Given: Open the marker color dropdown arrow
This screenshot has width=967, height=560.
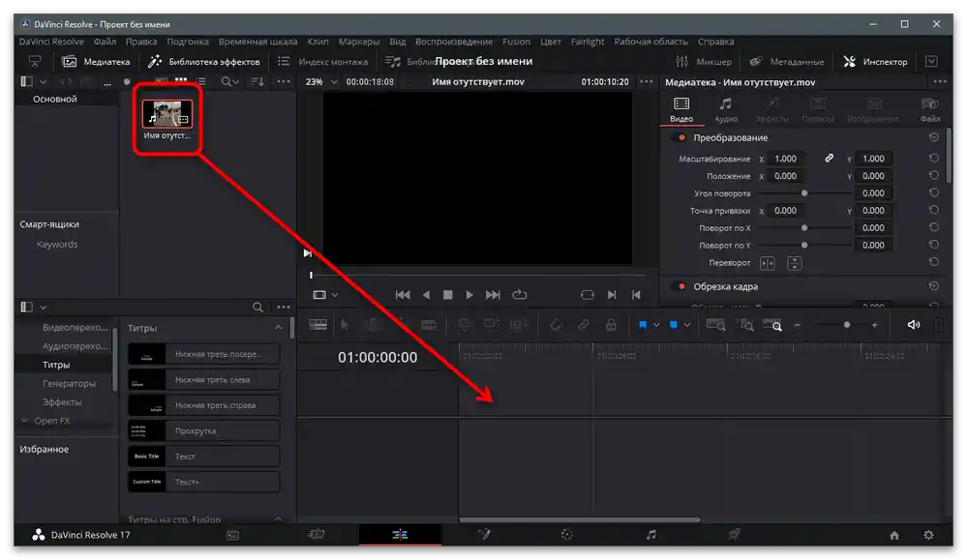Looking at the screenshot, I should click(x=686, y=325).
